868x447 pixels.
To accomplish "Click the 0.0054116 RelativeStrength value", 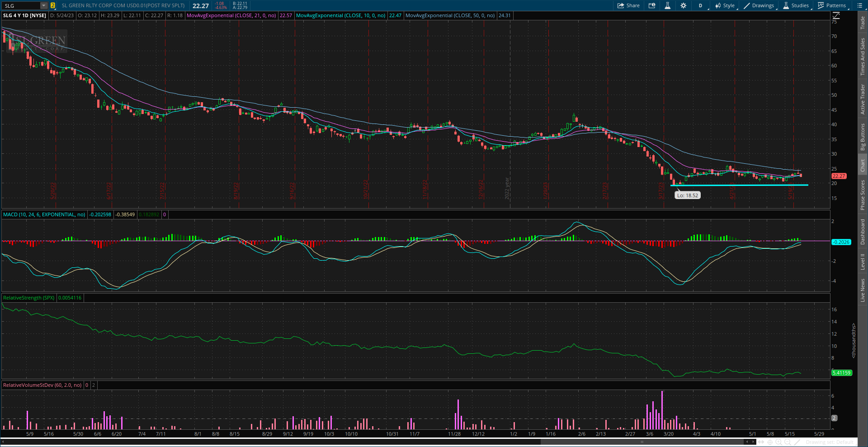I will point(70,298).
